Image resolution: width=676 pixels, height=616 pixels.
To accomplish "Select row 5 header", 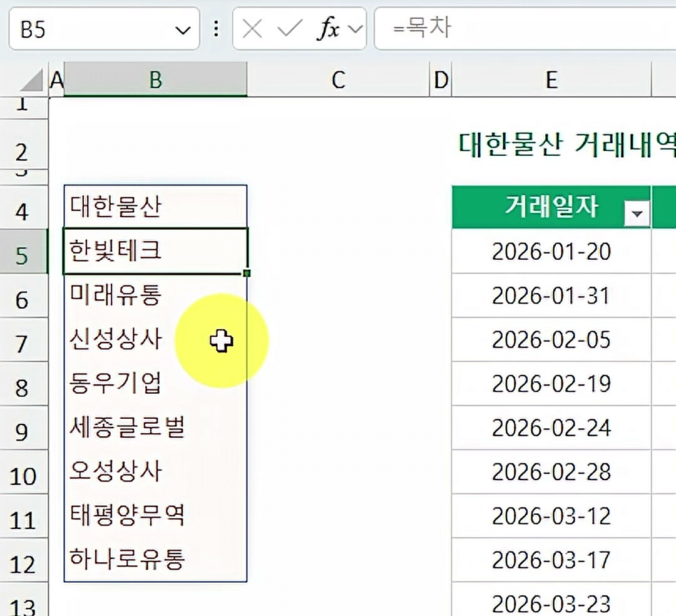I will pyautogui.click(x=24, y=251).
